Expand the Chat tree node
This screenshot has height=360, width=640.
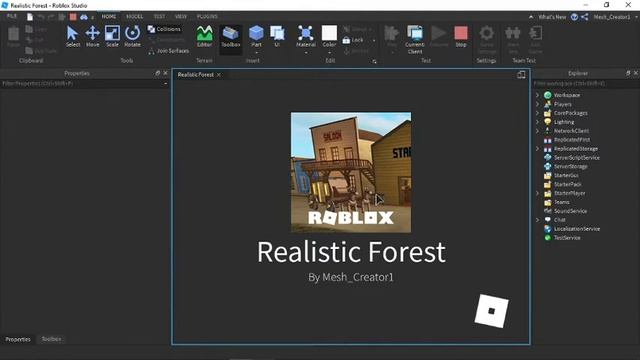(538, 220)
